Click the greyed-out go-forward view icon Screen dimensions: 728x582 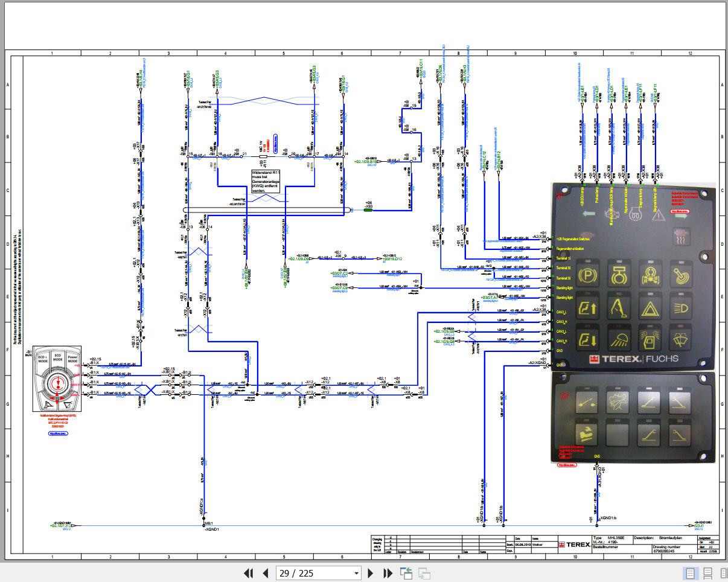pos(424,573)
